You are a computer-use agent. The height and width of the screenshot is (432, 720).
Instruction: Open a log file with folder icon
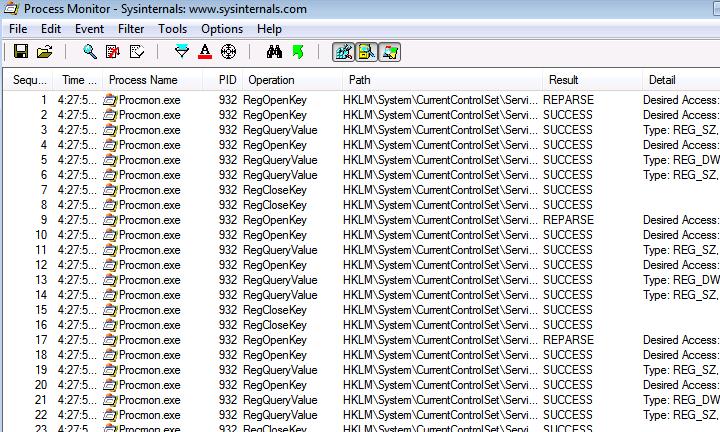[x=45, y=51]
